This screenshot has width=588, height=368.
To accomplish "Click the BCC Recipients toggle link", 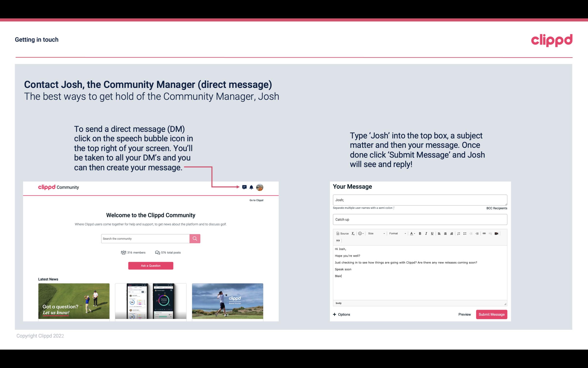I will [x=497, y=208].
